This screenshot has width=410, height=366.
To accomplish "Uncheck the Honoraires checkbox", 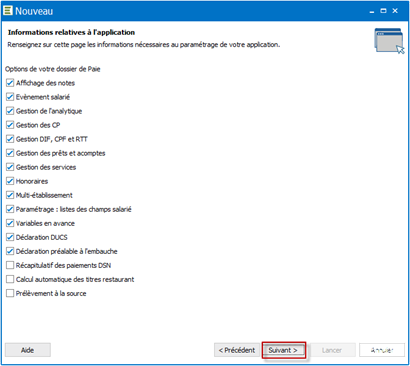I will point(10,181).
